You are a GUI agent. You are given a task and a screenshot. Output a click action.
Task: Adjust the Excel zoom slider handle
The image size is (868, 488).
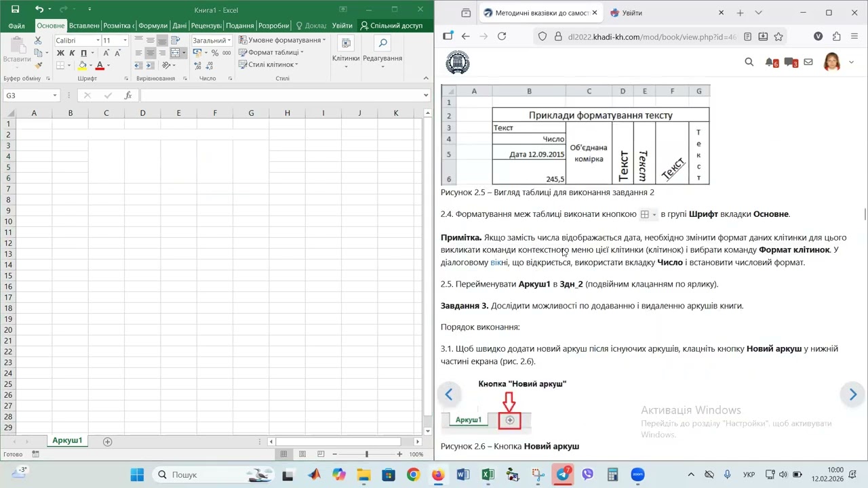(367, 454)
